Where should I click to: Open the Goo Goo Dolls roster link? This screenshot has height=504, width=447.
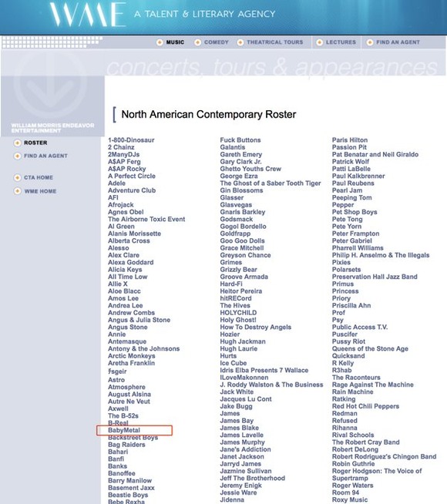[x=242, y=240]
